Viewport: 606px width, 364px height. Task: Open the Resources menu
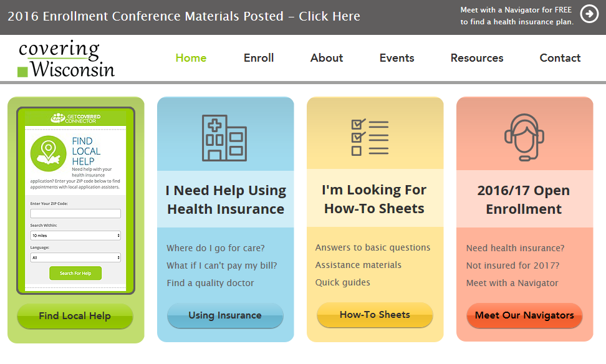(477, 58)
